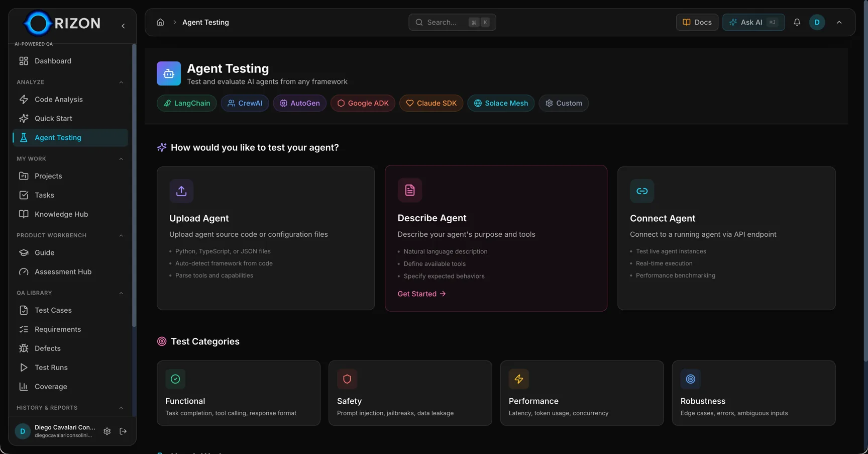This screenshot has height=454, width=868.
Task: Click the Get Started link on Describe Agent
Action: tap(421, 294)
